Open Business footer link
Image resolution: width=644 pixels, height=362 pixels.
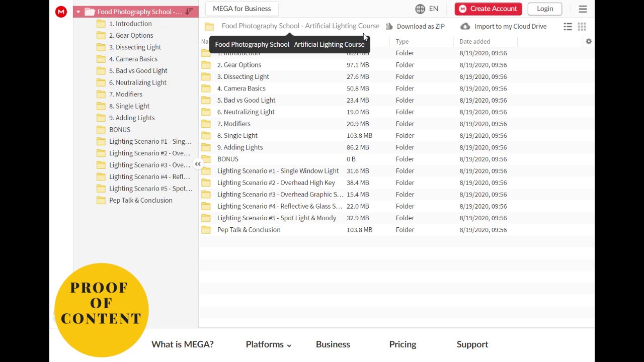333,344
